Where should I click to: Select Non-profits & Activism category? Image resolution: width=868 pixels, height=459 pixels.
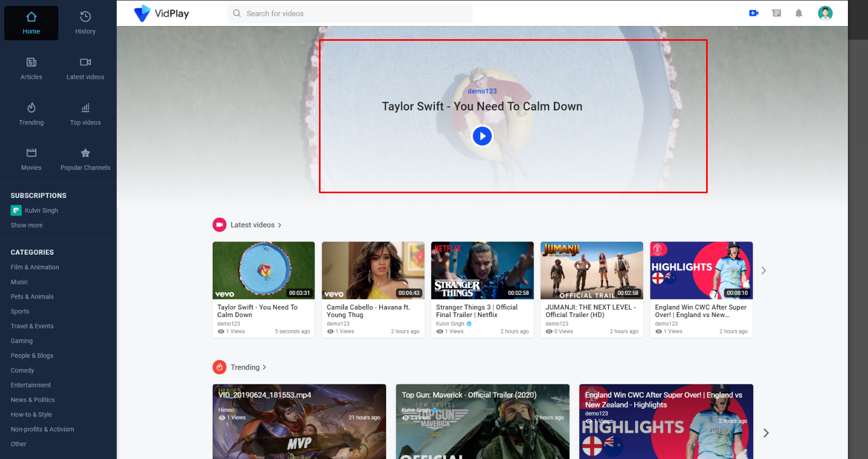coord(42,429)
